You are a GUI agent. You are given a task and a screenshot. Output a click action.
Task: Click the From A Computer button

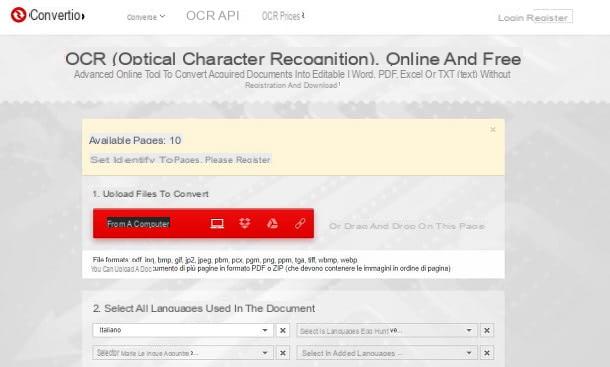[203, 223]
